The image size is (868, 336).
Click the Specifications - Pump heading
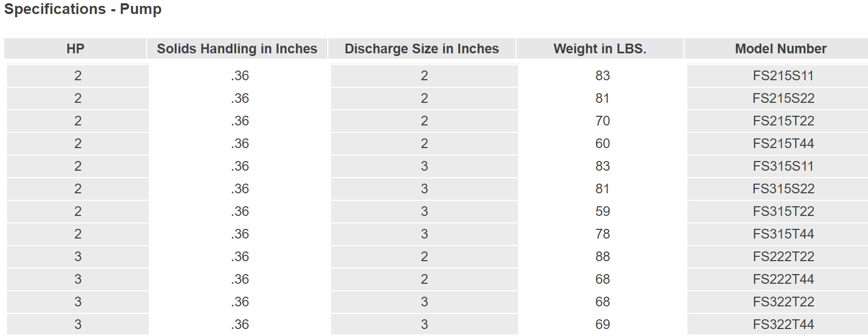tap(83, 9)
